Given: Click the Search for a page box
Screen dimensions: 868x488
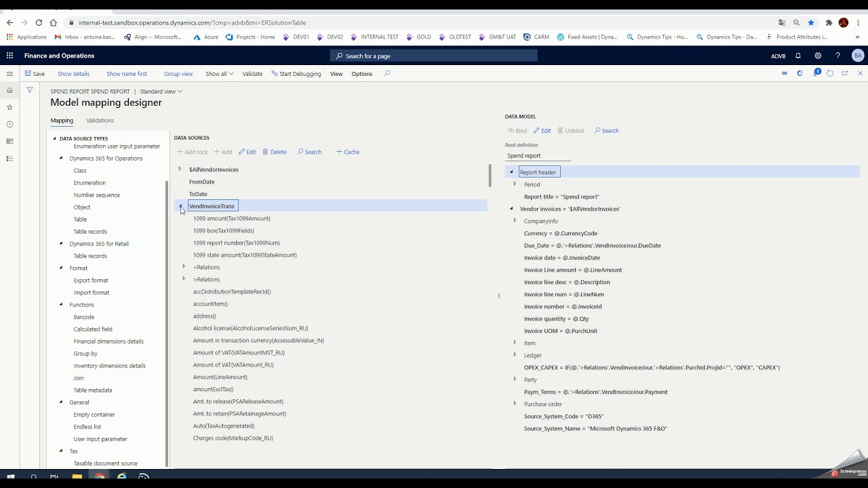Looking at the screenshot, I should (x=434, y=56).
